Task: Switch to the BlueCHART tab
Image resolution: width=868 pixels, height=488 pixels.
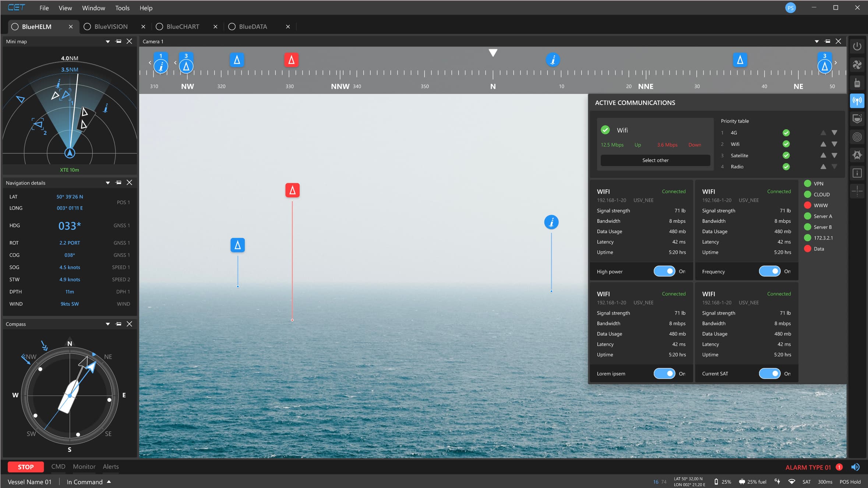Action: coord(183,27)
